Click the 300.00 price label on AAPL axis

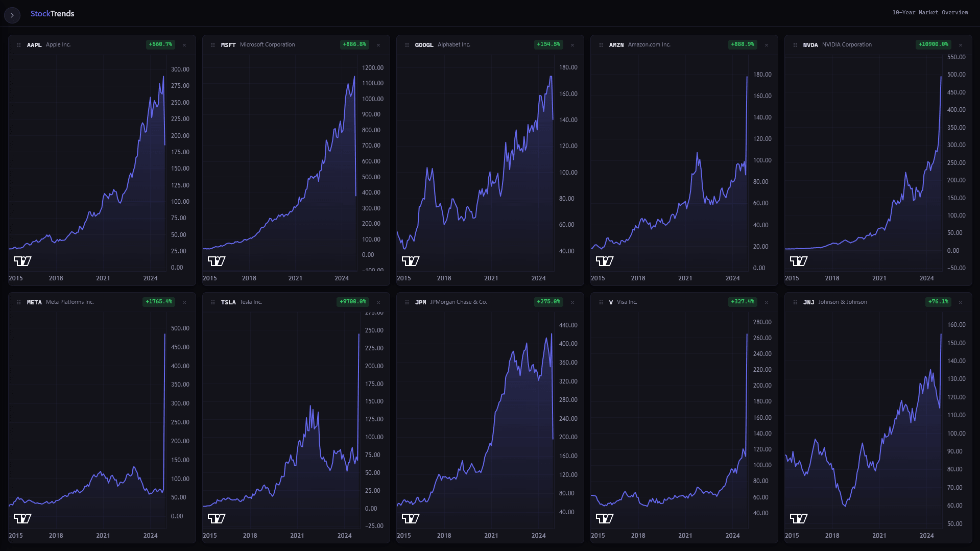[180, 69]
